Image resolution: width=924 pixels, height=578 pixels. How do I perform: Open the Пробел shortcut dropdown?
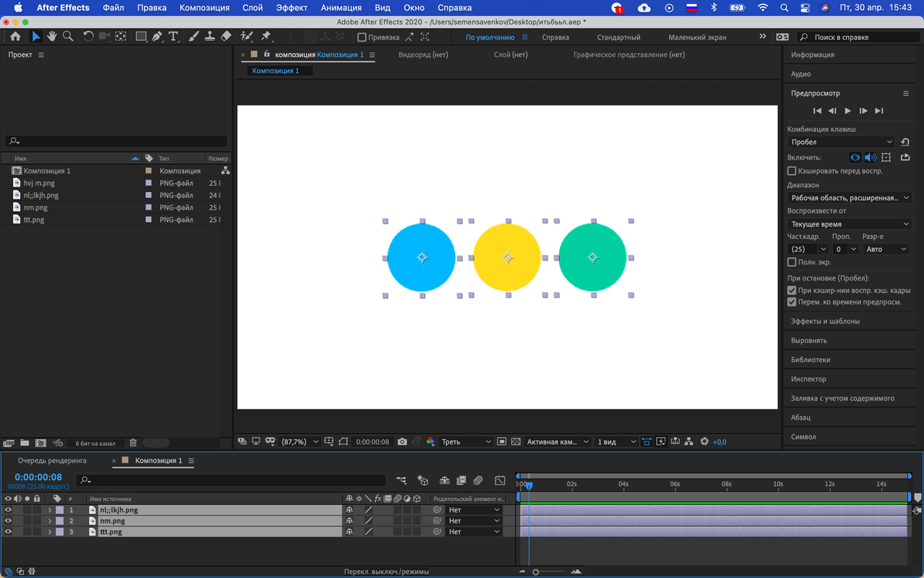pyautogui.click(x=842, y=142)
